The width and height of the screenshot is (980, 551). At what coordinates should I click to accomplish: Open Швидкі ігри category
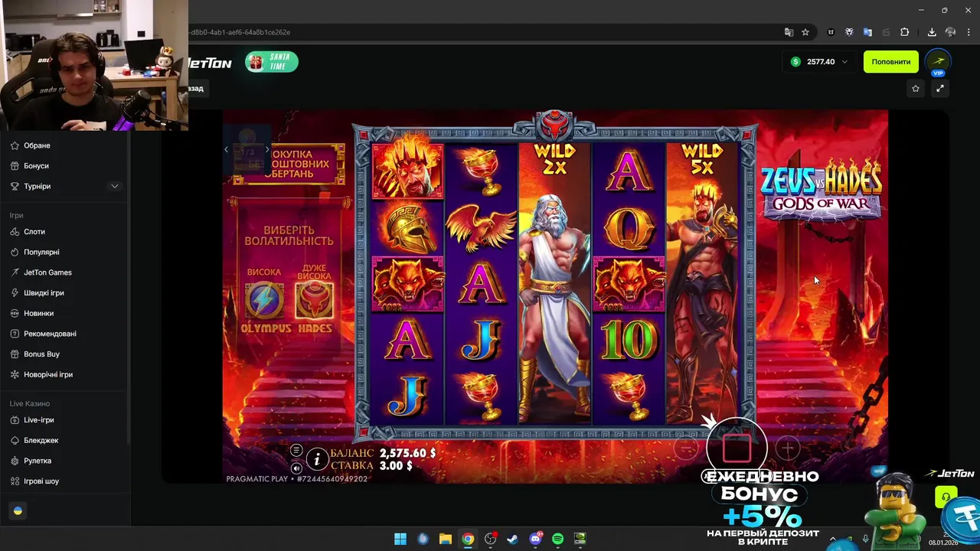(44, 293)
